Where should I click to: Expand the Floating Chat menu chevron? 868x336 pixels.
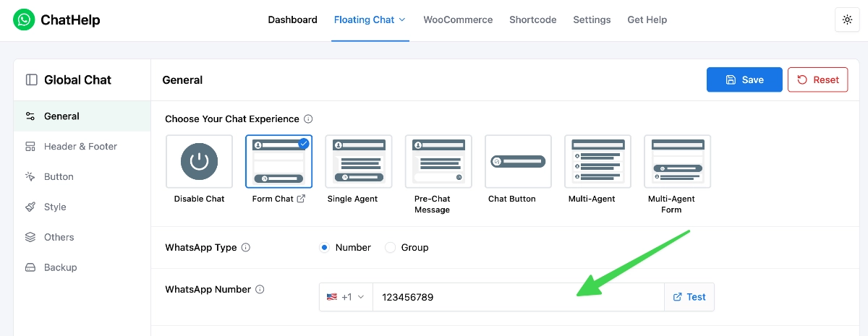402,20
